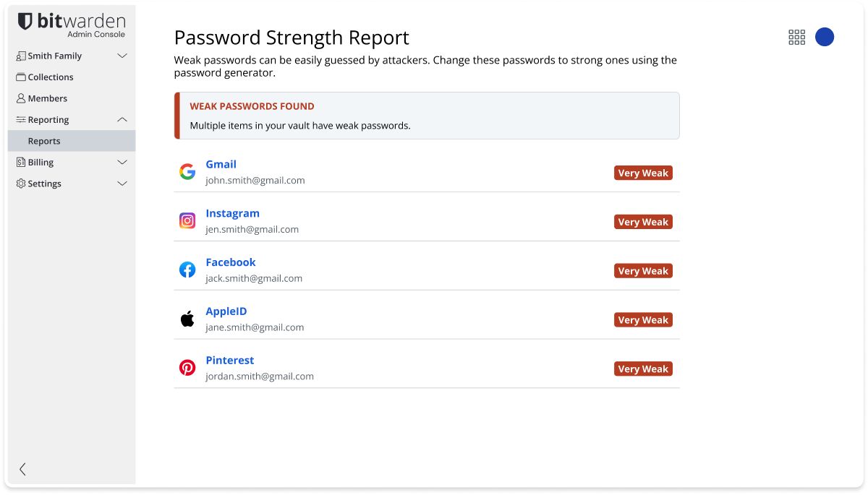The image size is (868, 495).
Task: Expand the Smith Family organization chevron
Action: coord(122,56)
